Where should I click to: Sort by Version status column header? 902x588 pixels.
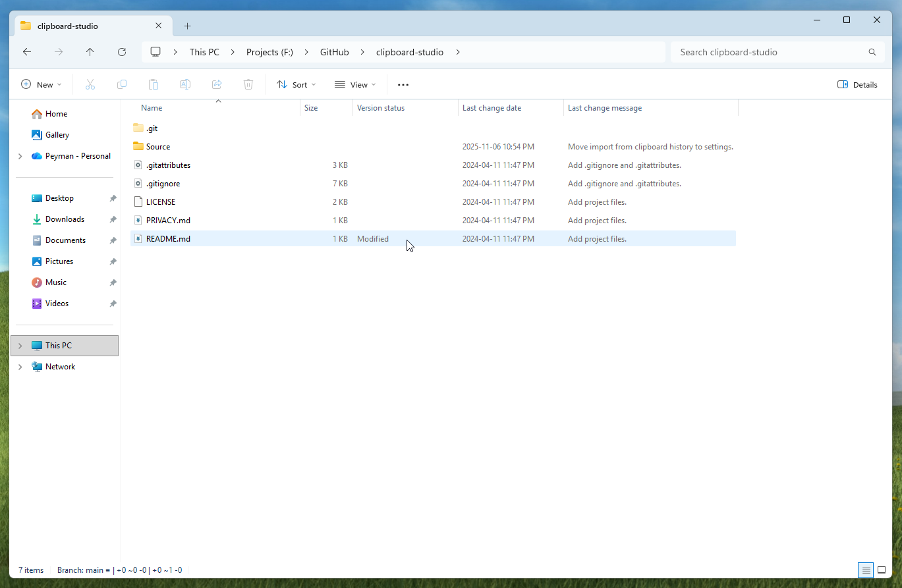pos(405,108)
